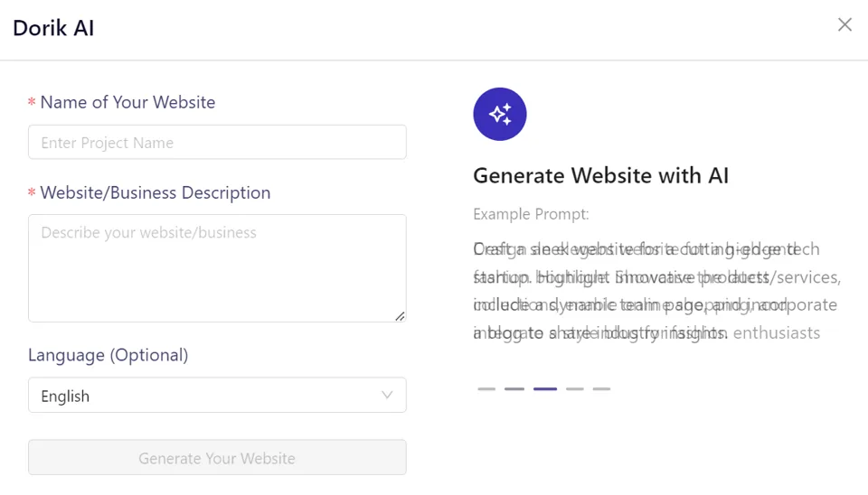Focus the website/business description textarea

(217, 268)
